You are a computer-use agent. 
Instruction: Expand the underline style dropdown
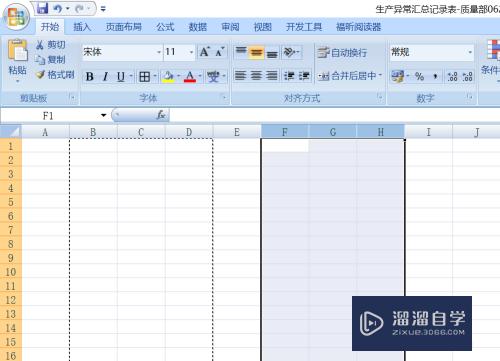(131, 77)
